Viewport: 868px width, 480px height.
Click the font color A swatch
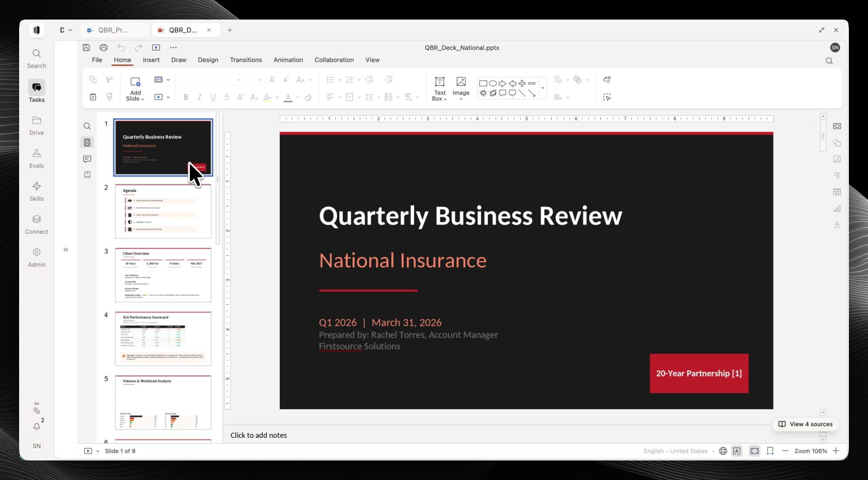point(288,97)
